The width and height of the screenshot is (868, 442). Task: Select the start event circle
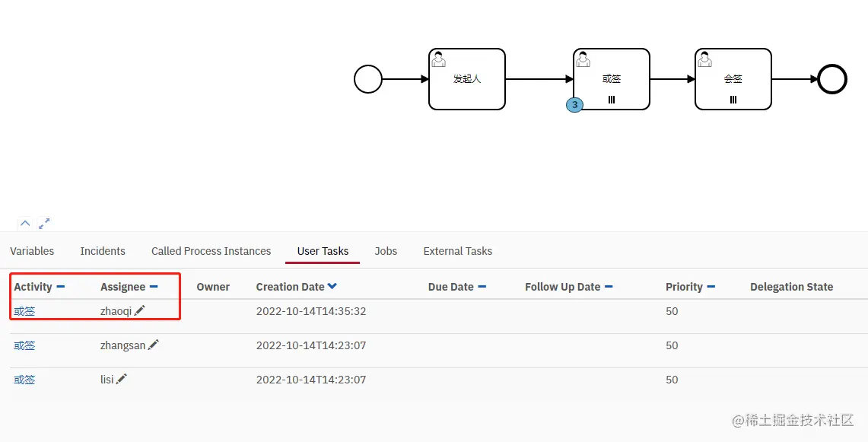point(368,79)
